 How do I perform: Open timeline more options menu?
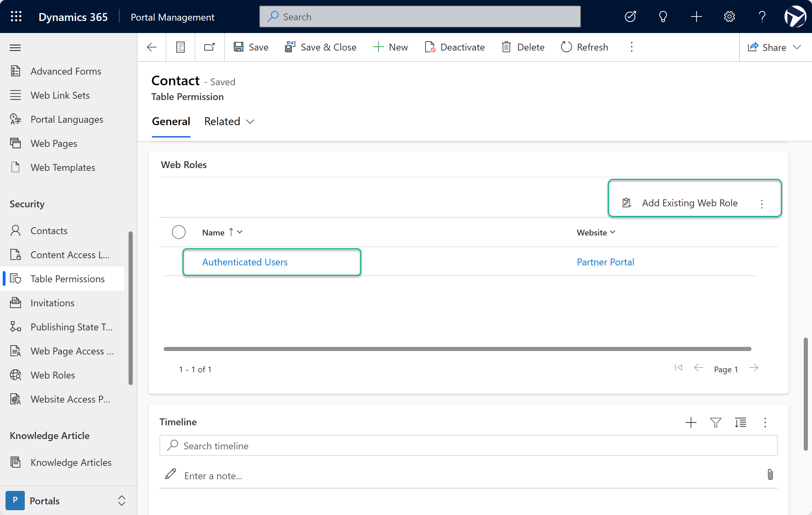click(765, 422)
